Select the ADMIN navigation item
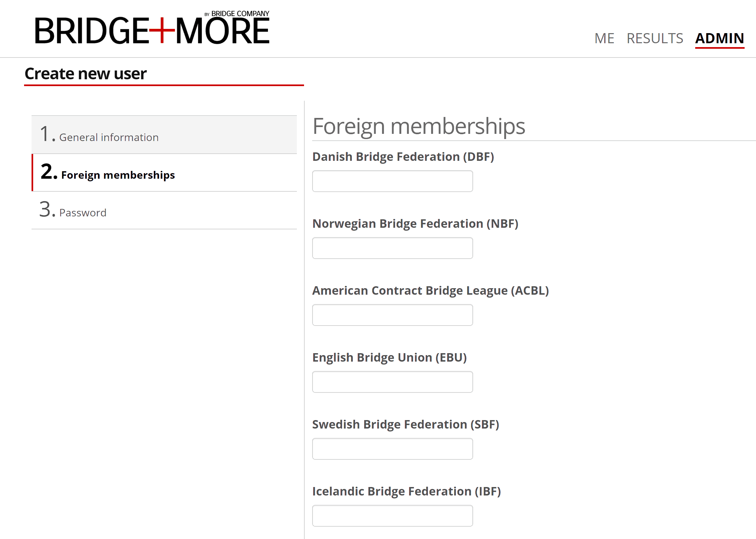 [x=719, y=38]
